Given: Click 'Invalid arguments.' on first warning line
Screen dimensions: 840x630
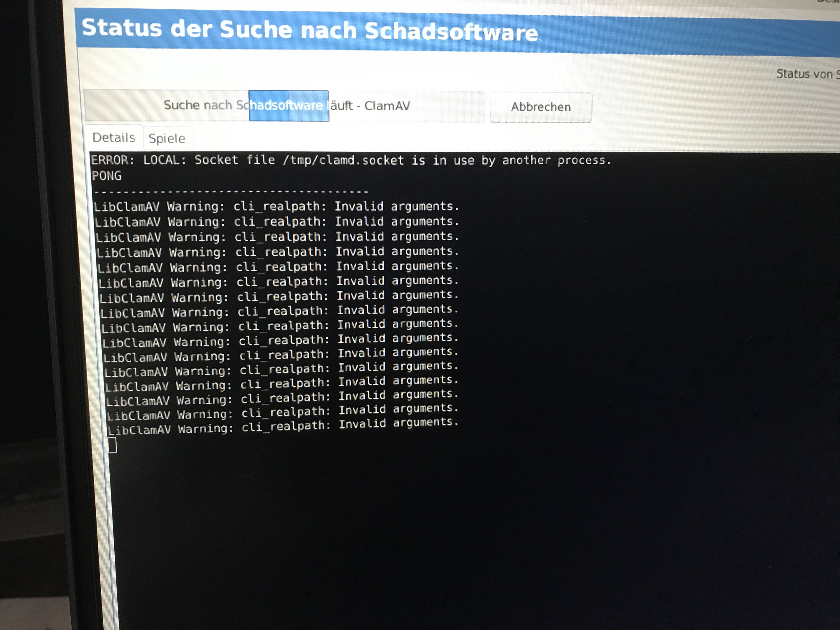Looking at the screenshot, I should (396, 206).
